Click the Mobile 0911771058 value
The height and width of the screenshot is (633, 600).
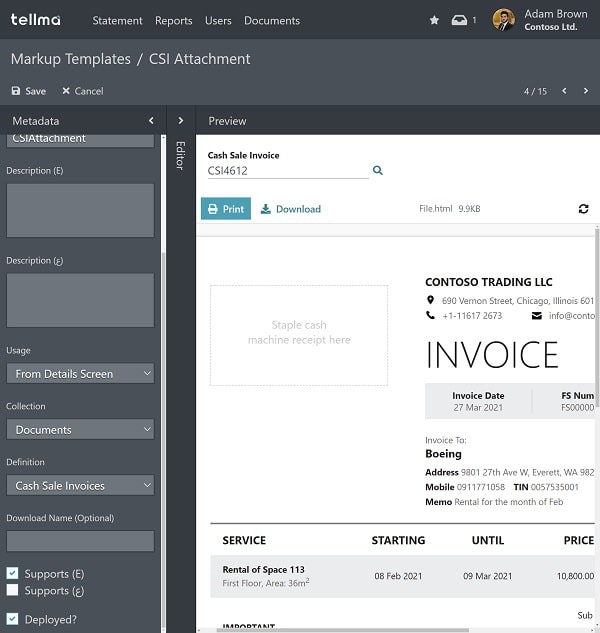point(465,487)
